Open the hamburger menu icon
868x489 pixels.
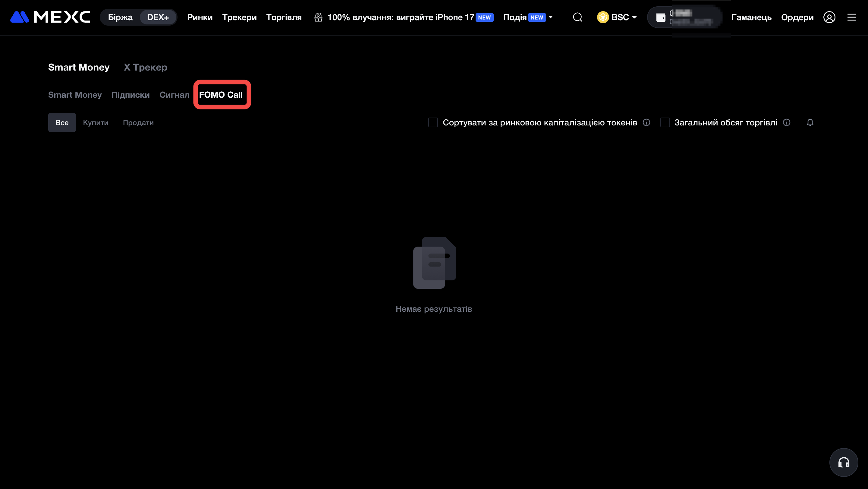pos(851,17)
